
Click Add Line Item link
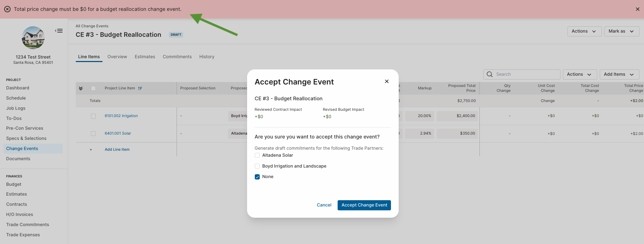pyautogui.click(x=117, y=150)
